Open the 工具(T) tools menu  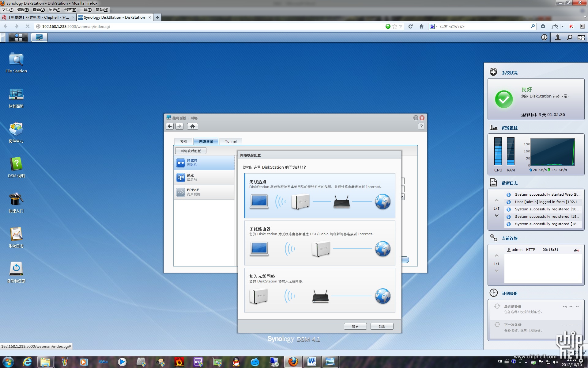click(86, 10)
